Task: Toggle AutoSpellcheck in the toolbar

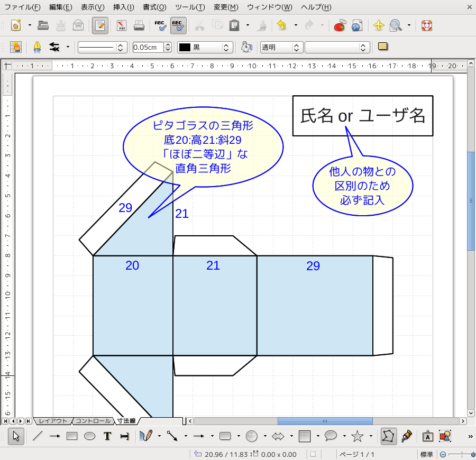Action: tap(178, 25)
